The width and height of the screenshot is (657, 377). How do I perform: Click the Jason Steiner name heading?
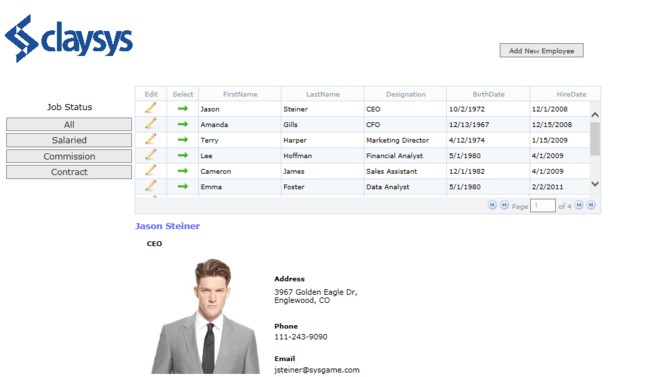[167, 226]
